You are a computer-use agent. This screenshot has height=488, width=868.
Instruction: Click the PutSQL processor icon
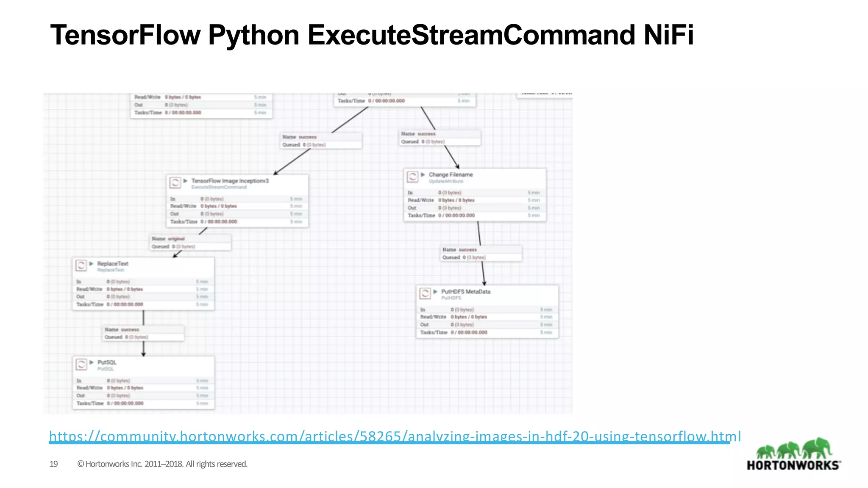81,364
